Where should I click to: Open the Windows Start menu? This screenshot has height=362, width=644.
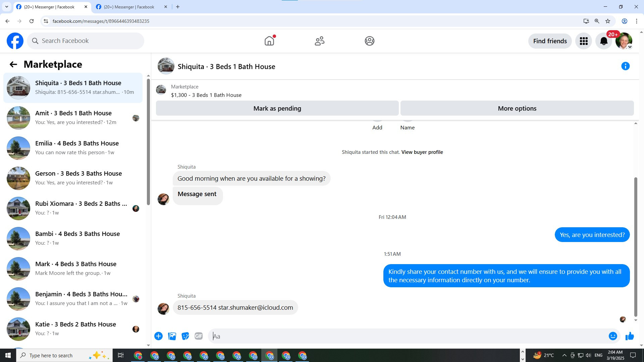[x=8, y=355]
